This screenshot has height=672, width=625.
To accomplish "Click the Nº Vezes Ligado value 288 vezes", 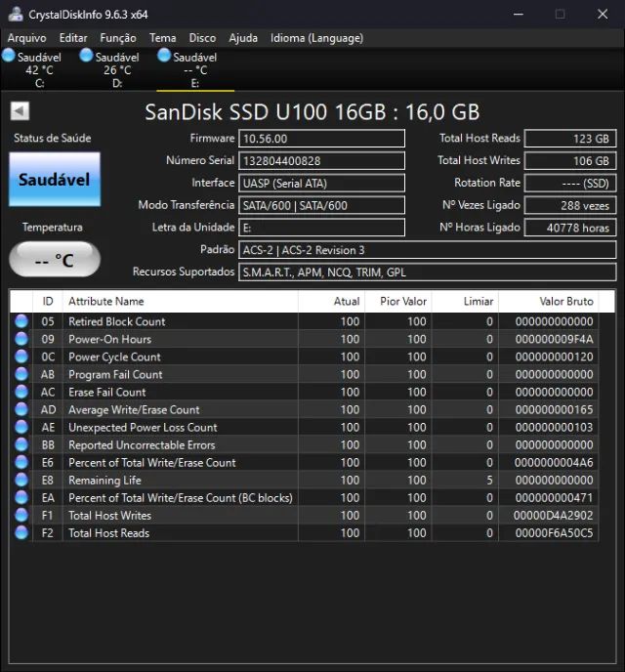I will [x=570, y=205].
